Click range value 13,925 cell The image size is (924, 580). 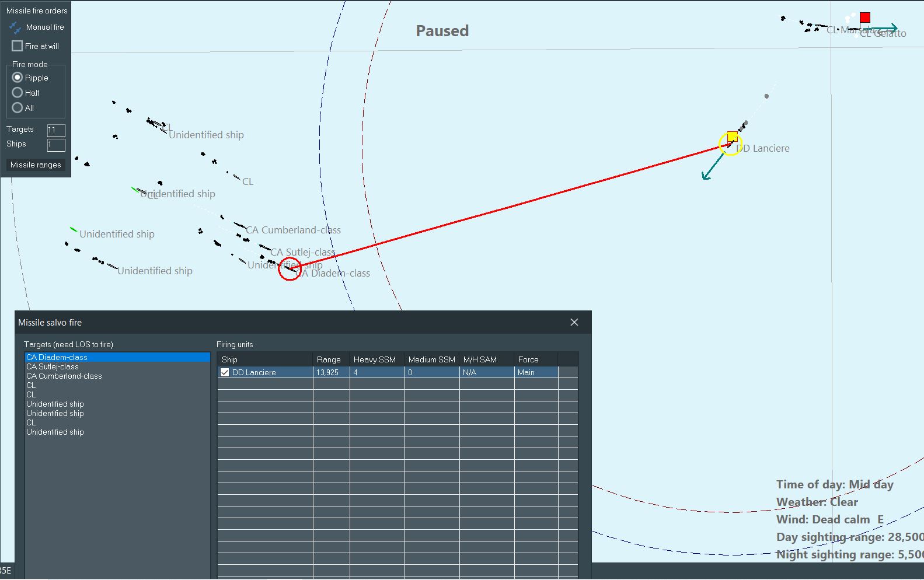pyautogui.click(x=331, y=372)
